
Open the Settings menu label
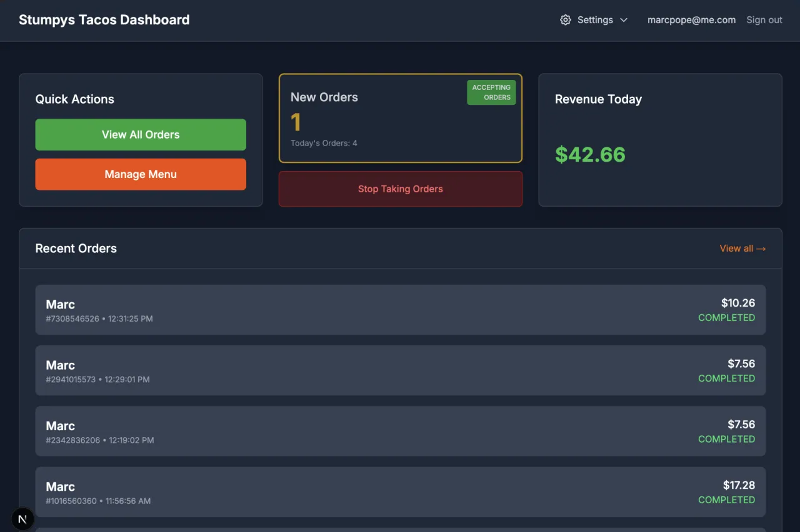(594, 20)
